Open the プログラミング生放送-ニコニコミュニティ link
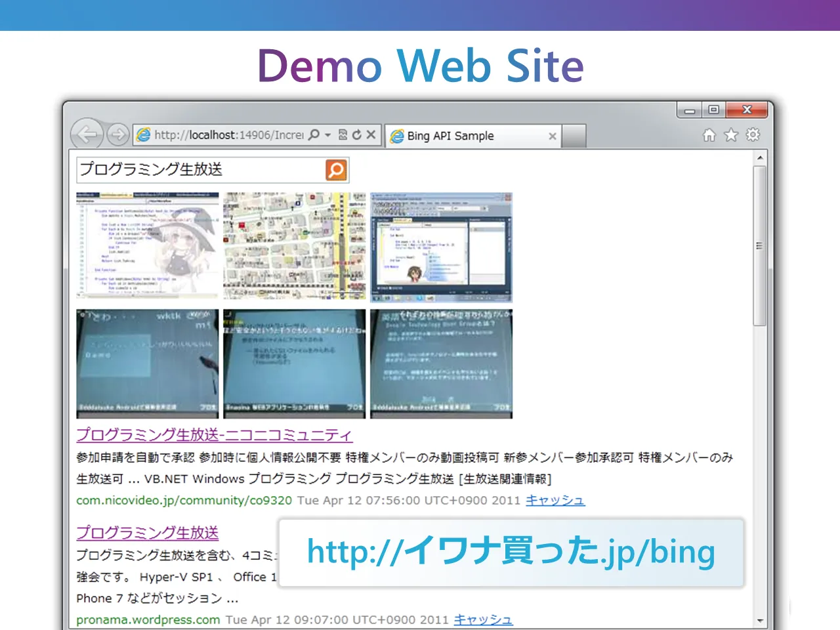 214,434
